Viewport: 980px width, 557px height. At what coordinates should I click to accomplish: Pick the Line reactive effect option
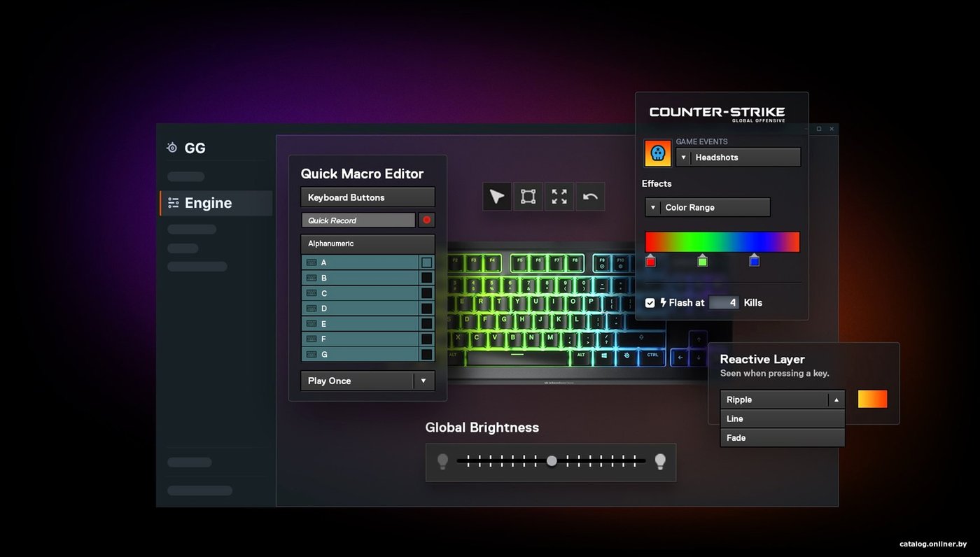[783, 418]
